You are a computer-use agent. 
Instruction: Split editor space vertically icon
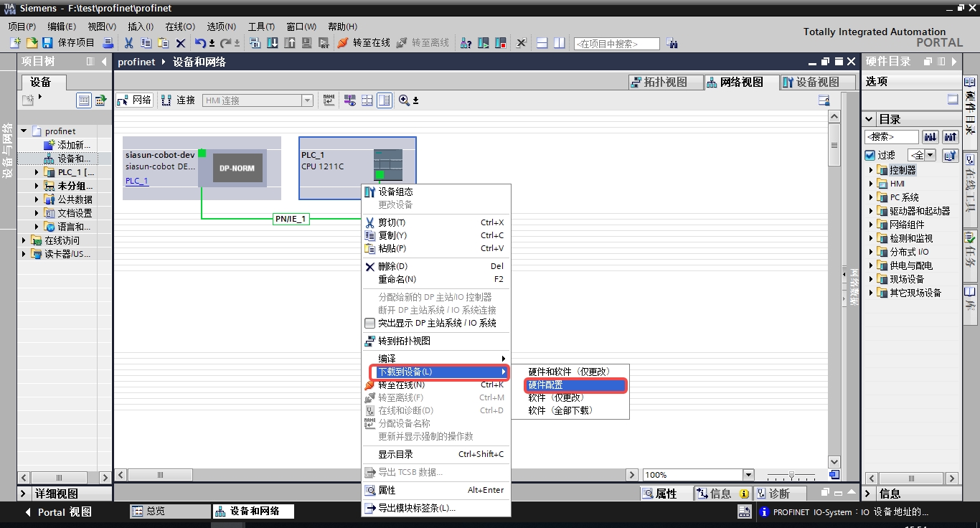coord(559,43)
